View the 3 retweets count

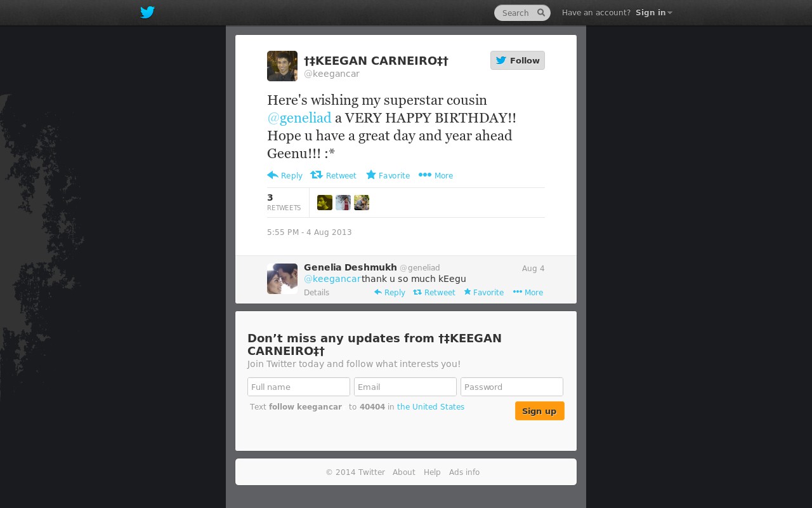284,203
